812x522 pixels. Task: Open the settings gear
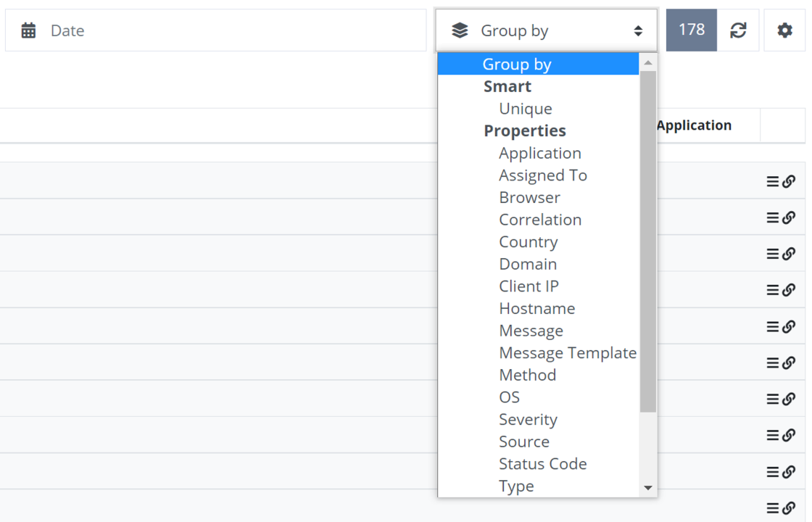click(x=784, y=30)
